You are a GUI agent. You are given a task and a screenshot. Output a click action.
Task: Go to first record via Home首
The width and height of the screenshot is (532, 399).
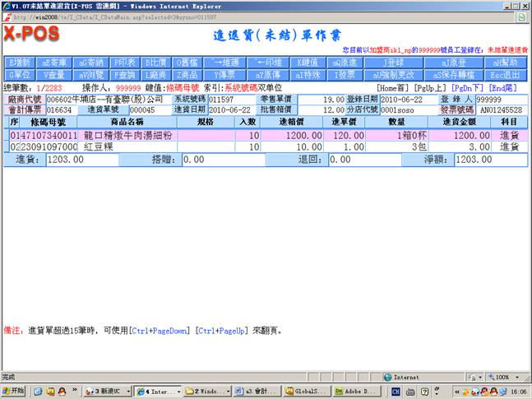[x=392, y=87]
